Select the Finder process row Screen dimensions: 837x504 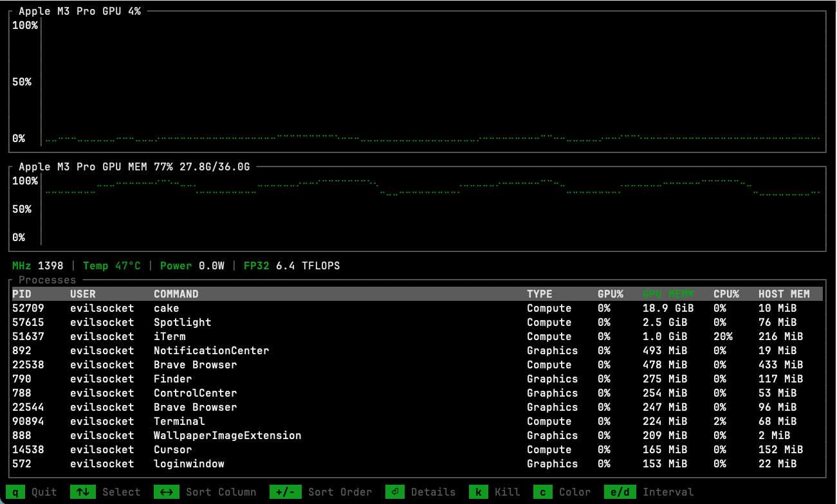coord(418,379)
